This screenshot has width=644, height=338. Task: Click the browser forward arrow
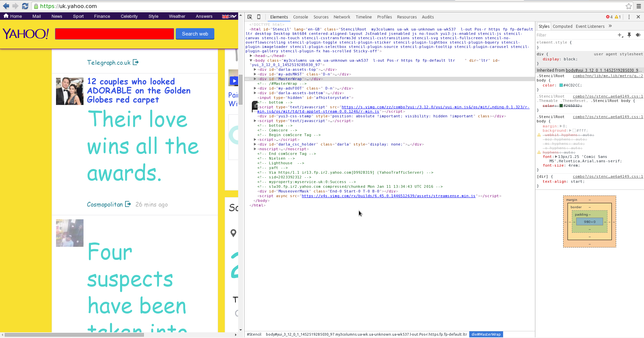coord(15,6)
